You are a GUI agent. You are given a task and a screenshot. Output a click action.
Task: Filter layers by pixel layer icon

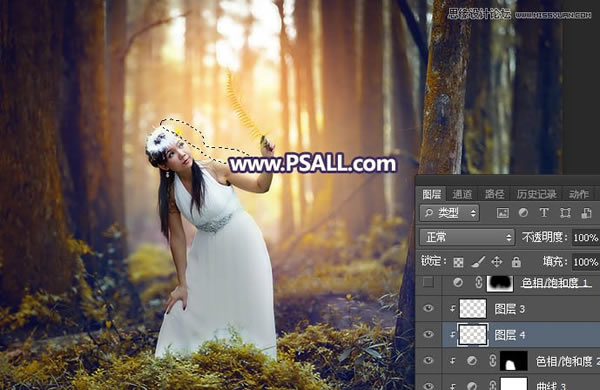502,213
